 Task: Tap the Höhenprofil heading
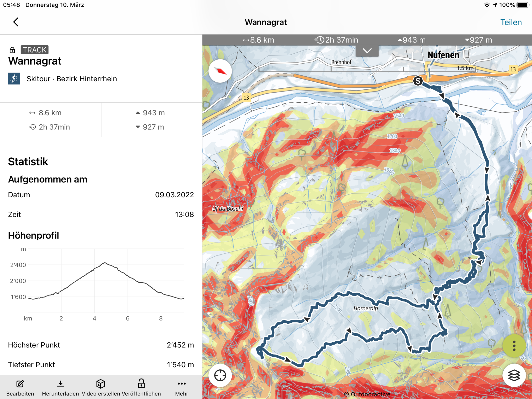[x=33, y=235]
